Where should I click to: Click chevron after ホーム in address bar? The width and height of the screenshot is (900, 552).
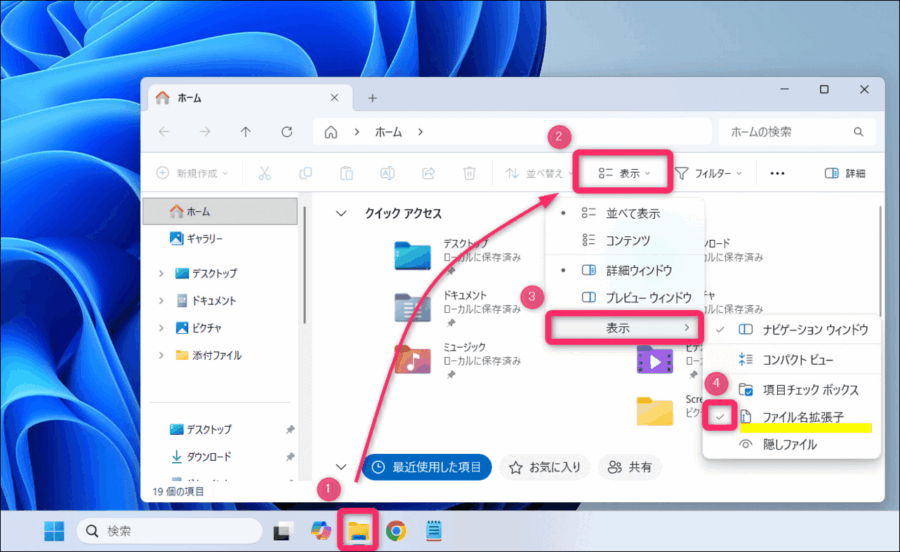pyautogui.click(x=421, y=132)
